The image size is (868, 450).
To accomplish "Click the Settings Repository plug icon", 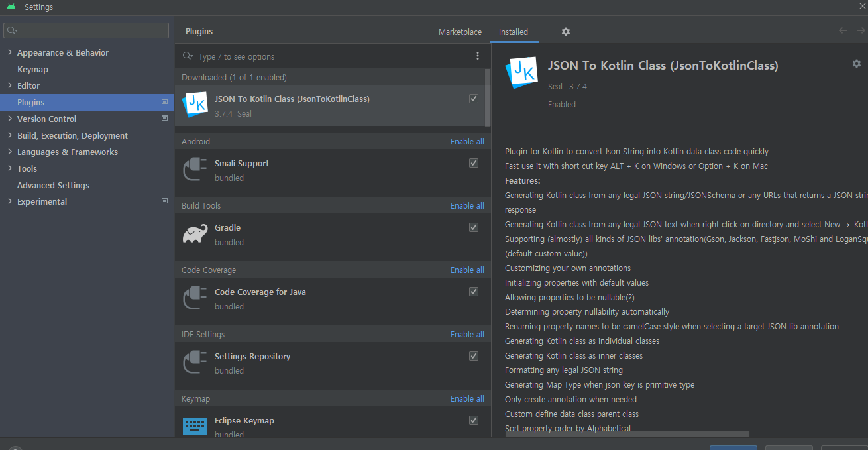I will [195, 363].
